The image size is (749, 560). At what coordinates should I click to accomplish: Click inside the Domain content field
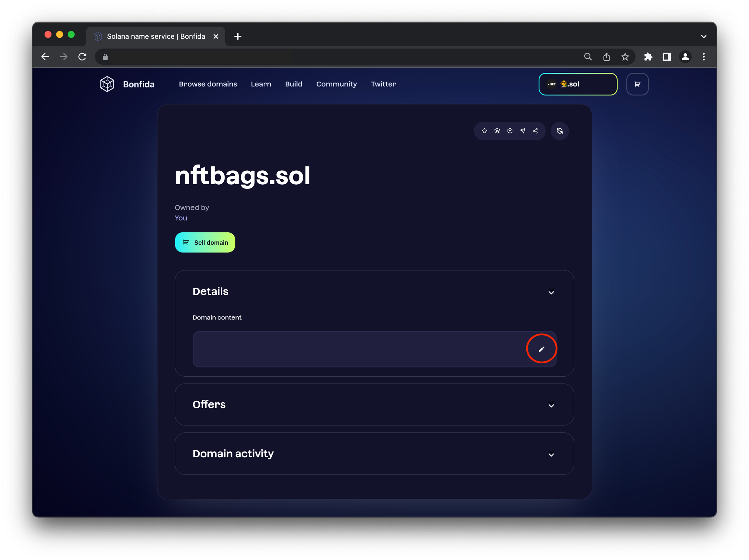coord(356,349)
